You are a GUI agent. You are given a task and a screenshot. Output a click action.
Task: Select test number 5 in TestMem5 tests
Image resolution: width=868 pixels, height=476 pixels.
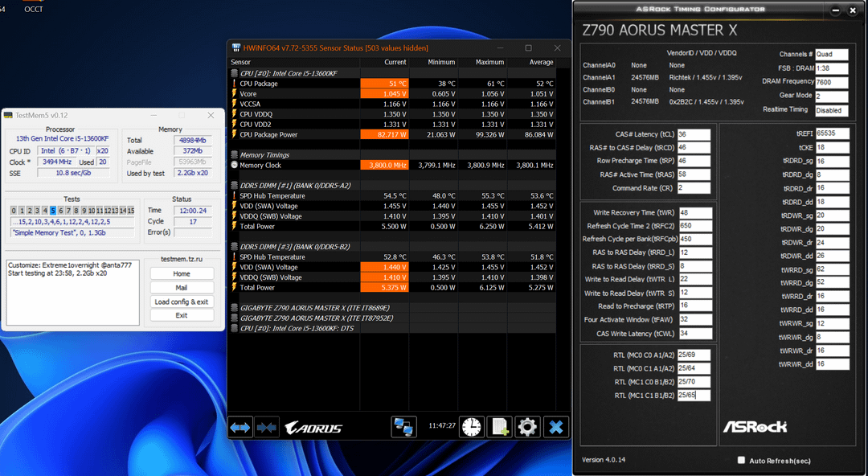click(52, 211)
